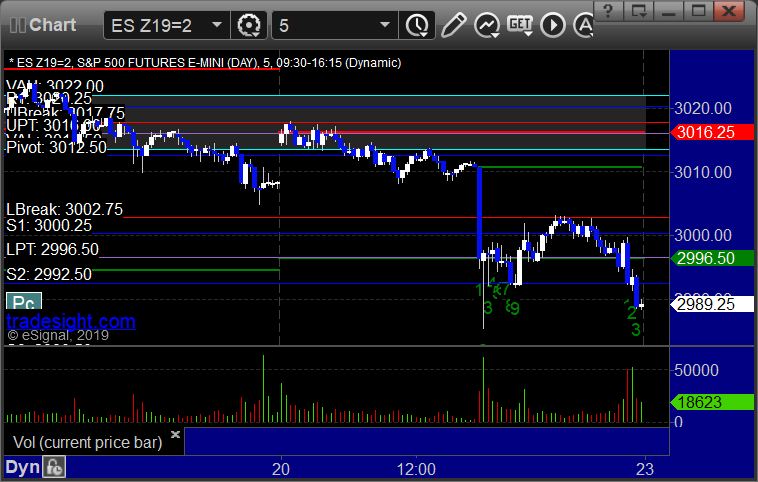Minimize the chart window
The width and height of the screenshot is (758, 482).
[x=669, y=11]
